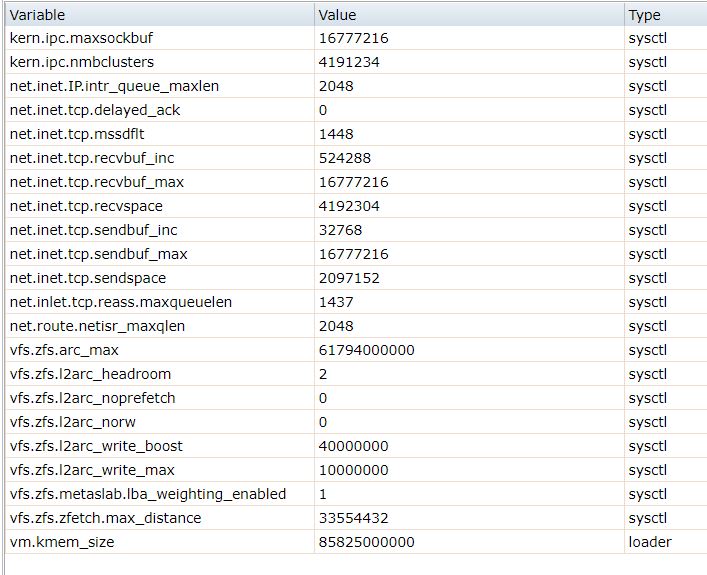Select the net.inet.tcp.mssdflt row
The height and width of the screenshot is (575, 707).
pyautogui.click(x=356, y=134)
